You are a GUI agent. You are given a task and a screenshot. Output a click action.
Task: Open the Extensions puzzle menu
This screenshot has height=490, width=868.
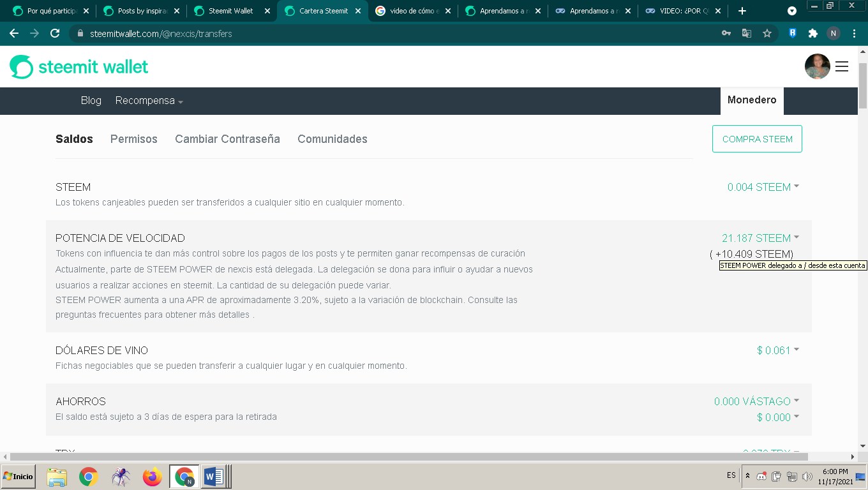(812, 33)
